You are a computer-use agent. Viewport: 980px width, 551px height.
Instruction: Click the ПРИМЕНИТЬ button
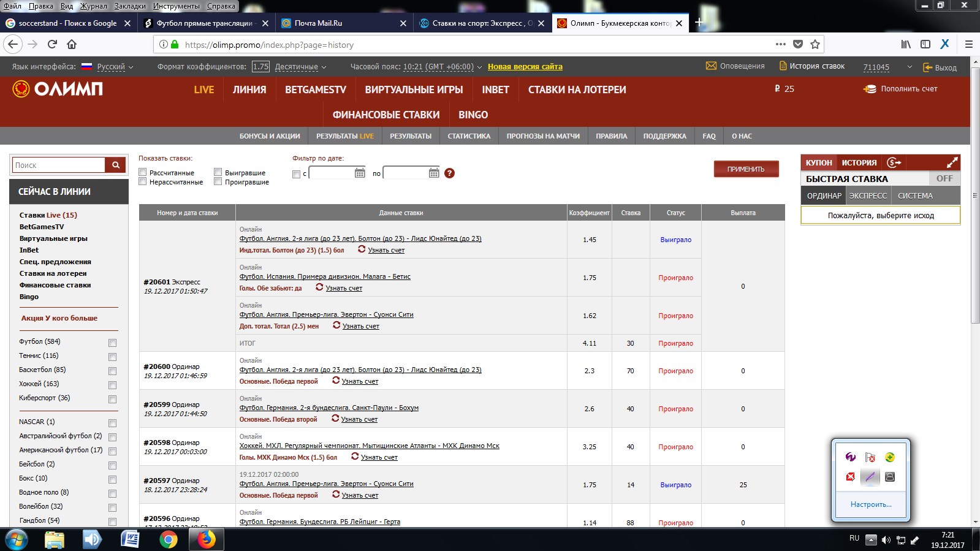746,169
